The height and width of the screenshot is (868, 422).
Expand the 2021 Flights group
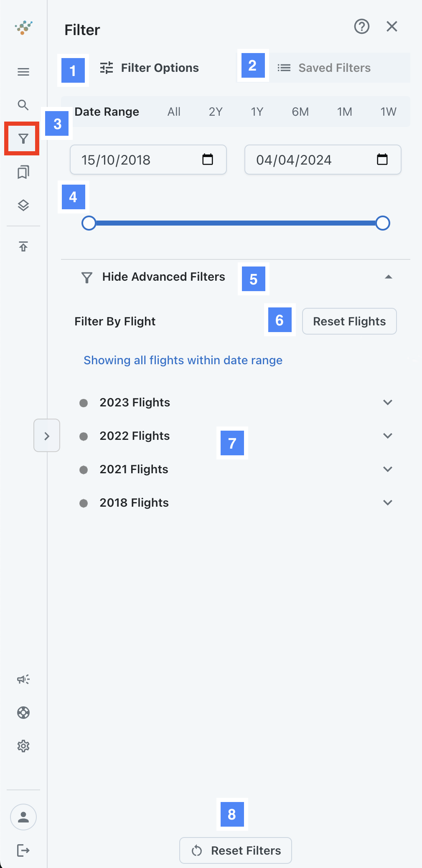tap(388, 469)
